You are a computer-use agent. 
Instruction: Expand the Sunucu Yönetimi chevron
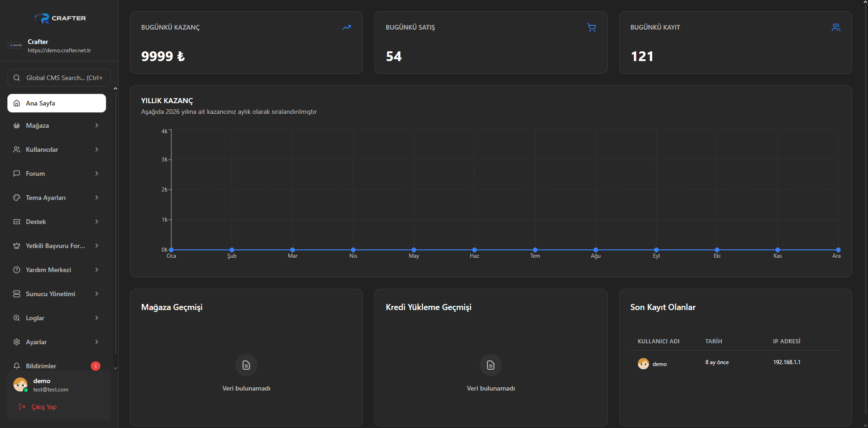pos(96,294)
